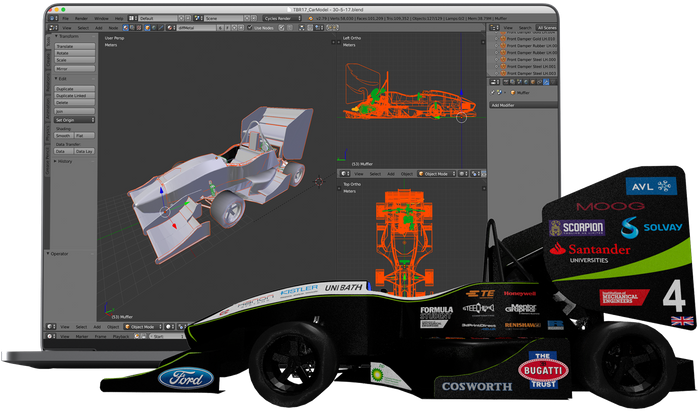Click the screen layout browse icon
699x412 pixels.
132,18
